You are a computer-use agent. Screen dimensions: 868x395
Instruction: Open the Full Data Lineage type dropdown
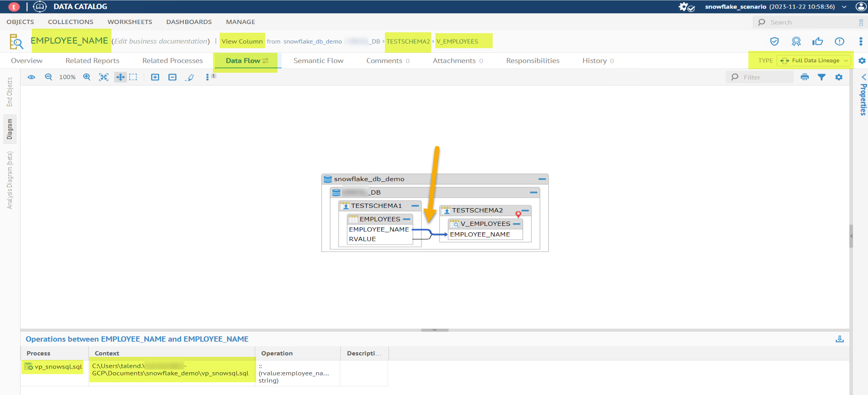point(813,60)
